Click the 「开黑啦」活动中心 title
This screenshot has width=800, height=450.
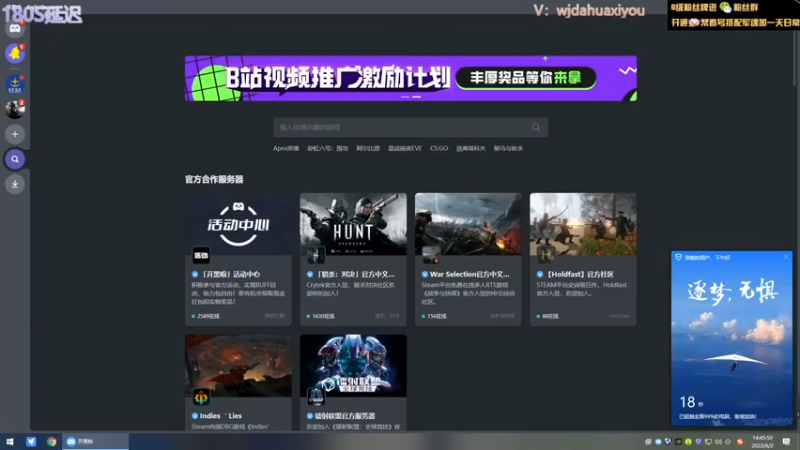(x=230, y=274)
